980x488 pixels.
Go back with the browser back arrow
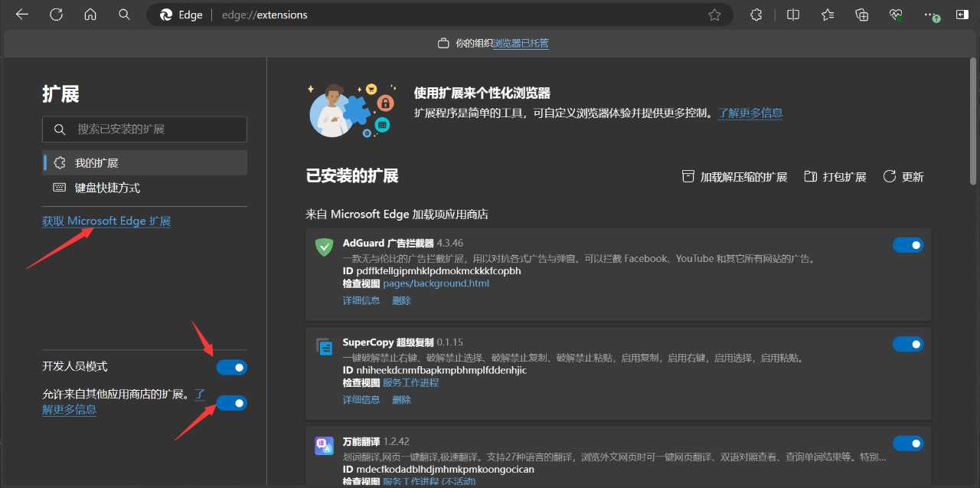pos(21,15)
